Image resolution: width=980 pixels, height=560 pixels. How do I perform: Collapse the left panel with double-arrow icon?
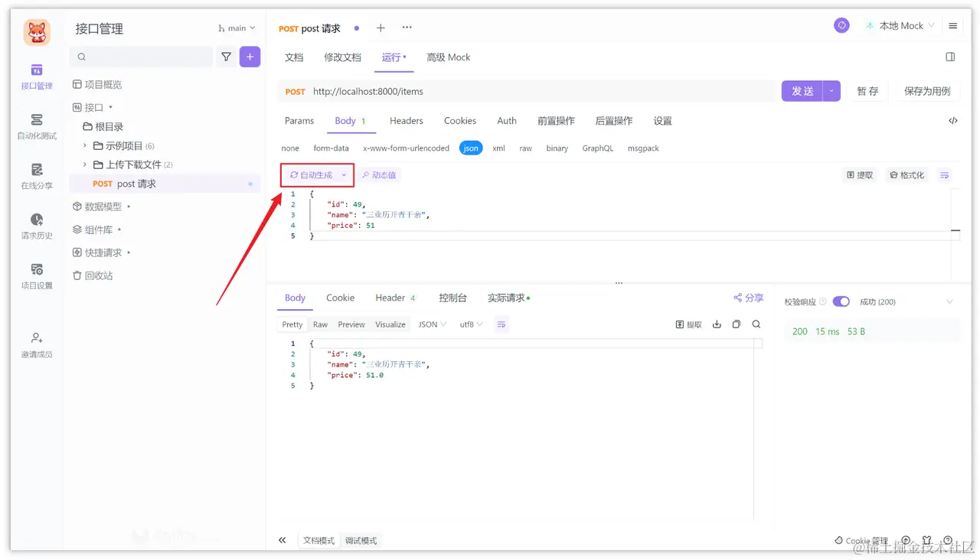283,540
